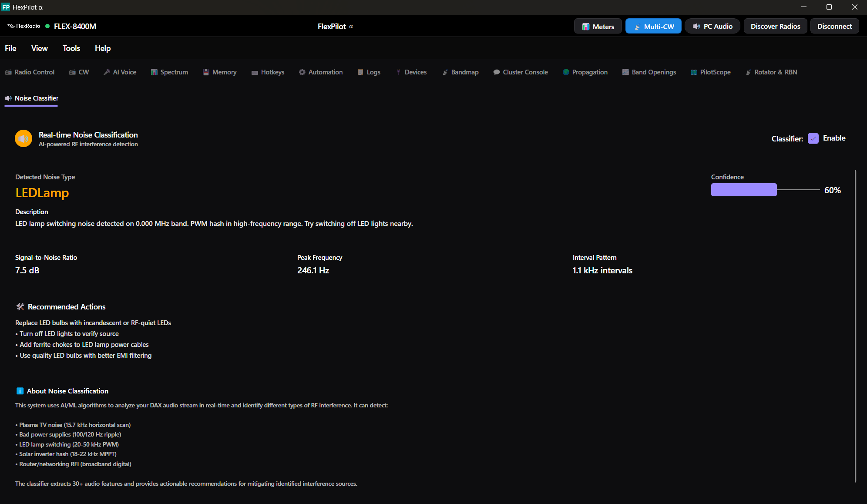Click the orange noise classification speaker icon

[x=24, y=138]
